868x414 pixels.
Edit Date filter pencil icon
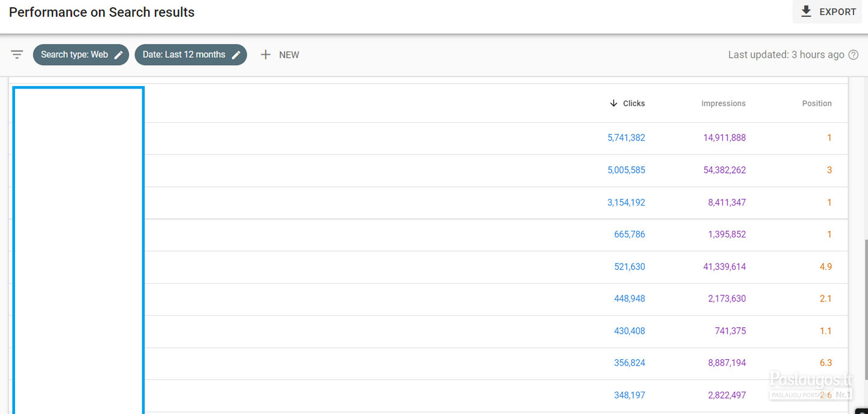[x=236, y=55]
